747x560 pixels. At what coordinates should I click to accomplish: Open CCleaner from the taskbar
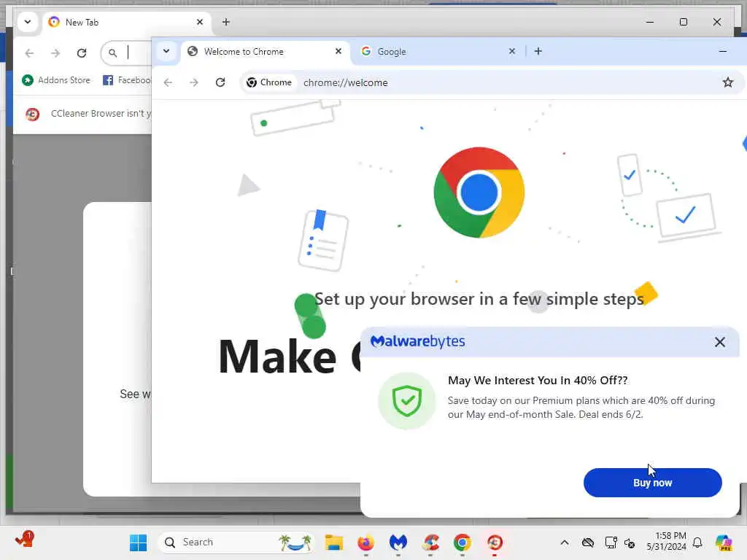pyautogui.click(x=430, y=542)
